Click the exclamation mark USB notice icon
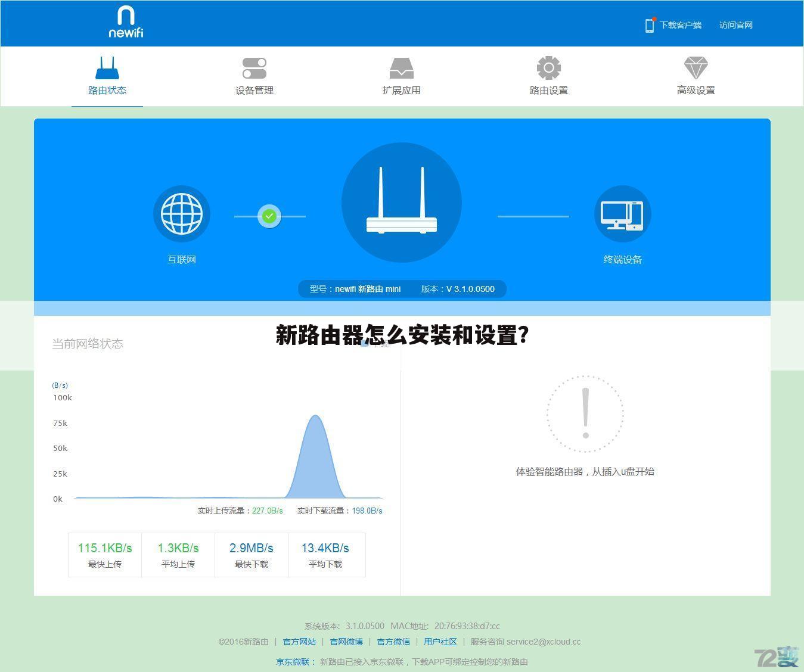 [x=585, y=413]
